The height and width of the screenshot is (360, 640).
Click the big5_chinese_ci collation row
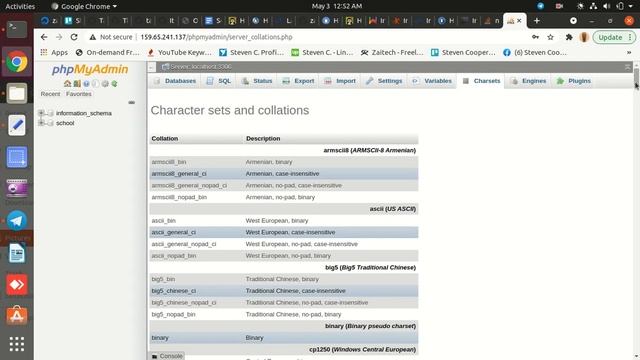284,291
